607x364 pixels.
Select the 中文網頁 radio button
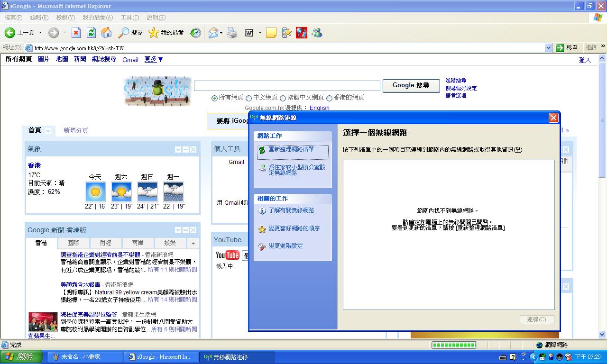click(x=248, y=98)
